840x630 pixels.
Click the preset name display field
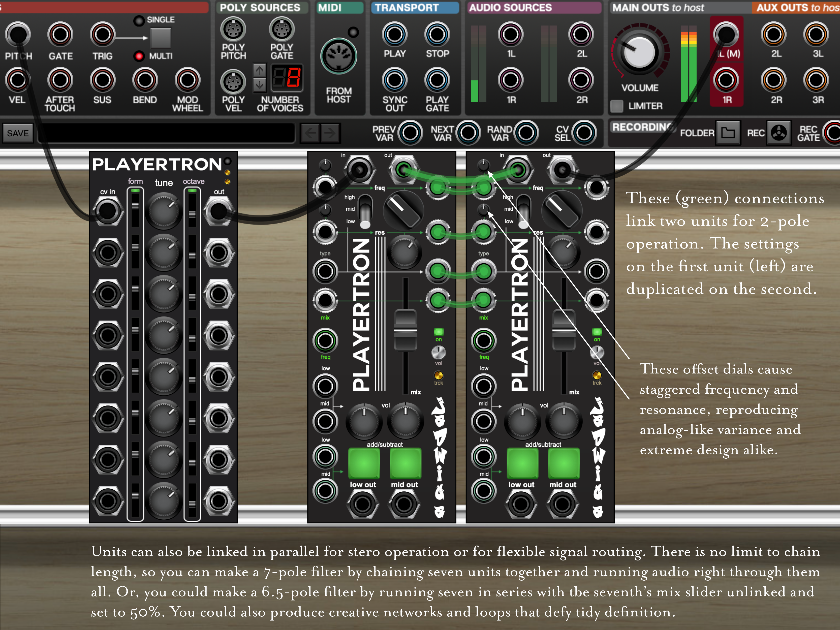tap(166, 133)
